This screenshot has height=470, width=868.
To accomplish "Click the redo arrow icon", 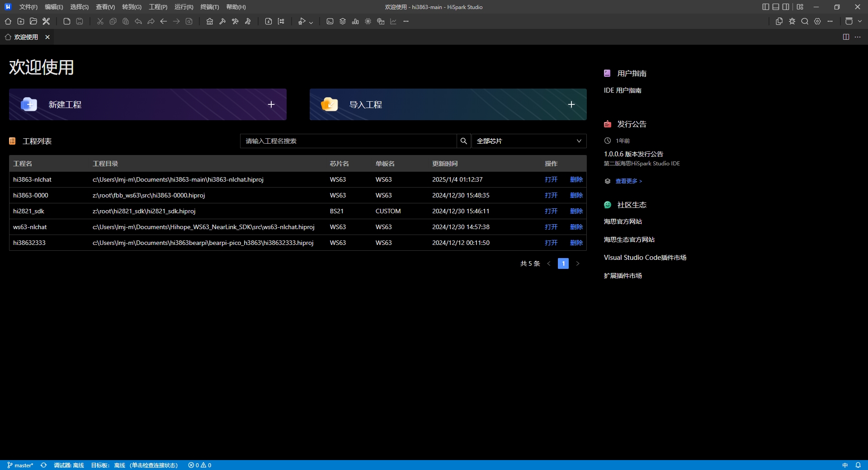I will (x=151, y=21).
